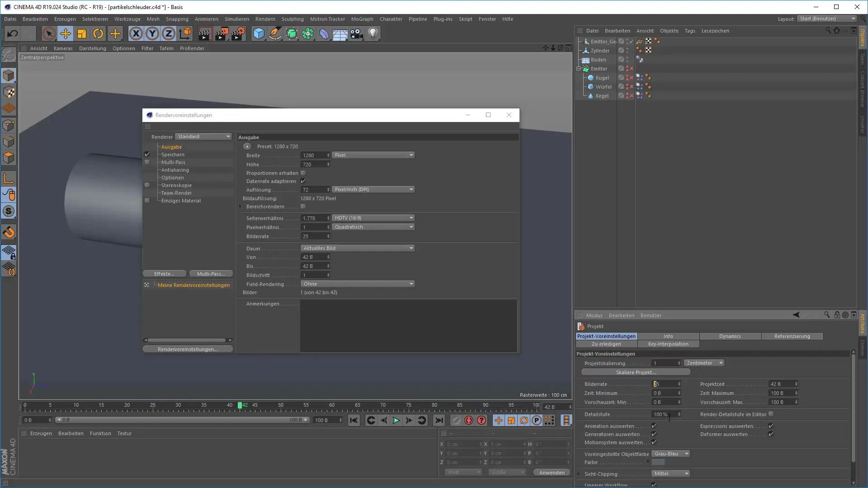Toggle the coordinate system icon
868x488 pixels.
tap(185, 33)
